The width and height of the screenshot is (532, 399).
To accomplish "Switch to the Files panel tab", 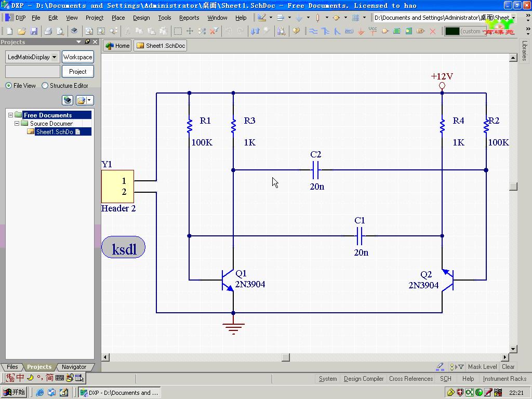I will click(x=12, y=367).
